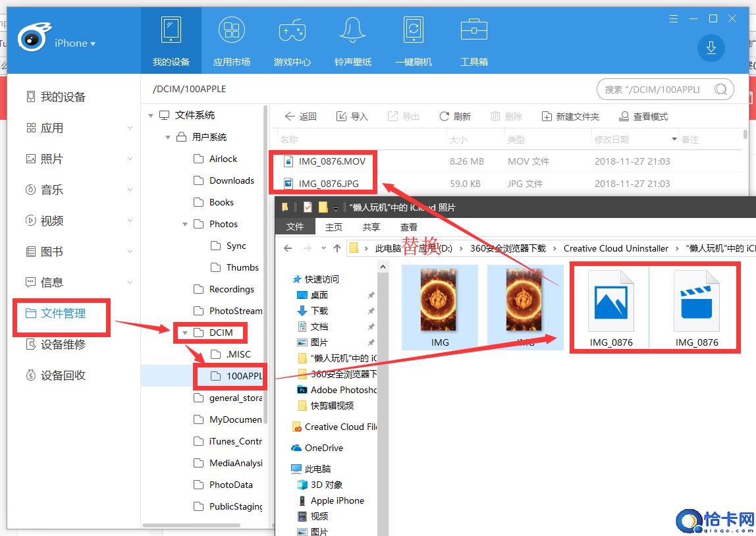The width and height of the screenshot is (756, 536).
Task: Switch to the 查看 tab in Explorer
Action: click(408, 227)
